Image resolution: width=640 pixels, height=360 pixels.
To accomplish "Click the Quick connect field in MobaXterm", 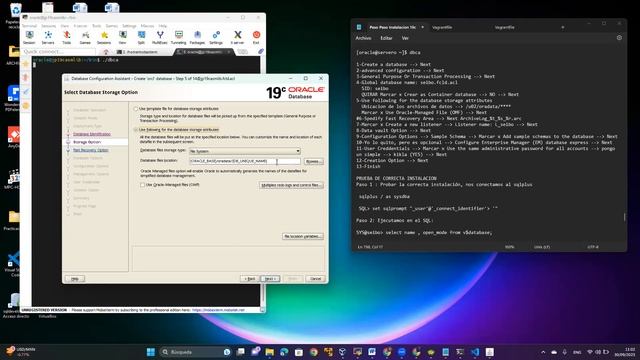I will (x=58, y=51).
